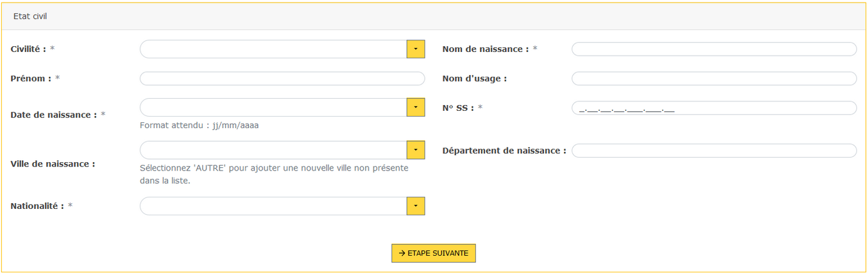This screenshot has width=868, height=273.
Task: Focus the N° SS masked input field
Action: click(714, 108)
